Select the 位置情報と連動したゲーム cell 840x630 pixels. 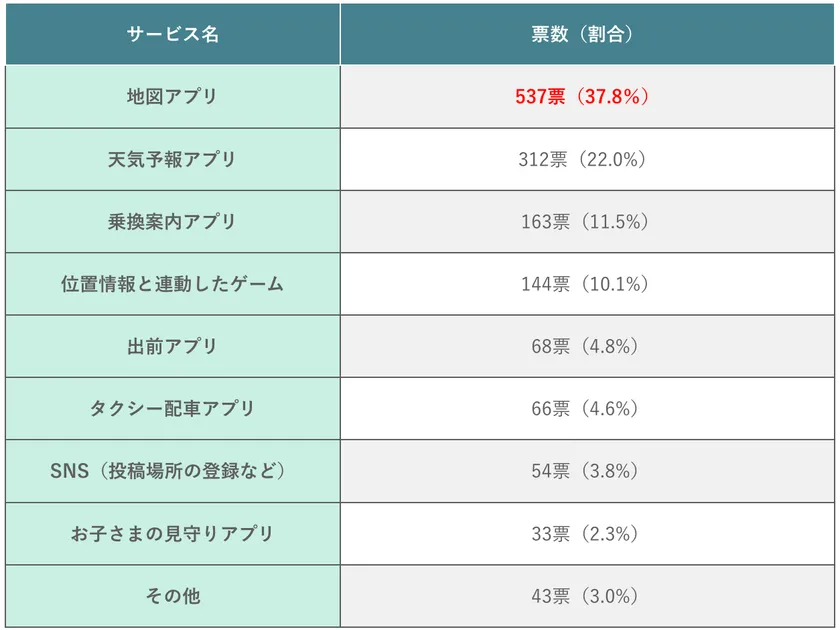coord(172,284)
